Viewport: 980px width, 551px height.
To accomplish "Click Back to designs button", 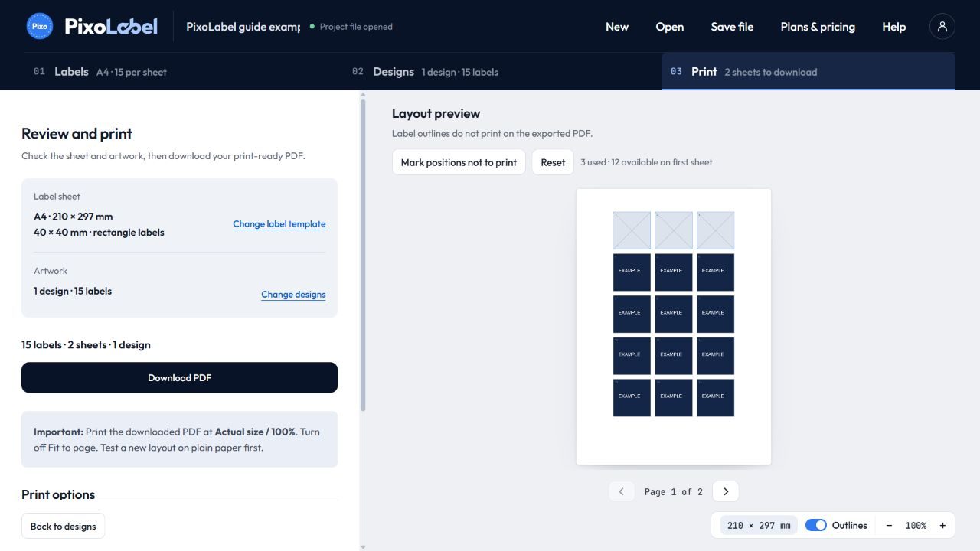I will coord(63,526).
